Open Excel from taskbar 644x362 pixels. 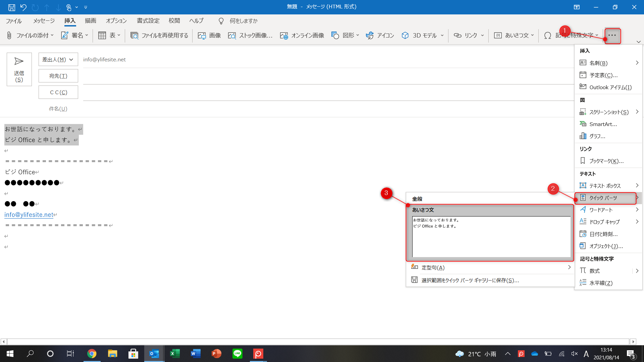tap(175, 354)
